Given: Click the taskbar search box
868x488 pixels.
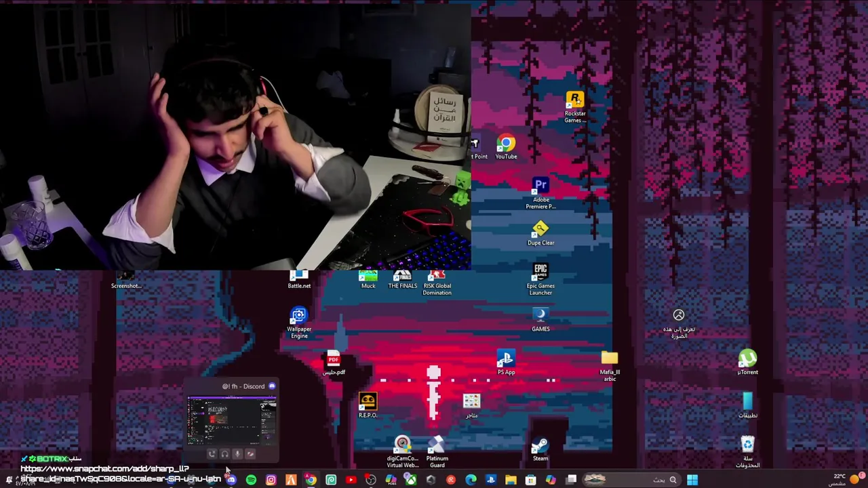Looking at the screenshot, I should coord(630,480).
